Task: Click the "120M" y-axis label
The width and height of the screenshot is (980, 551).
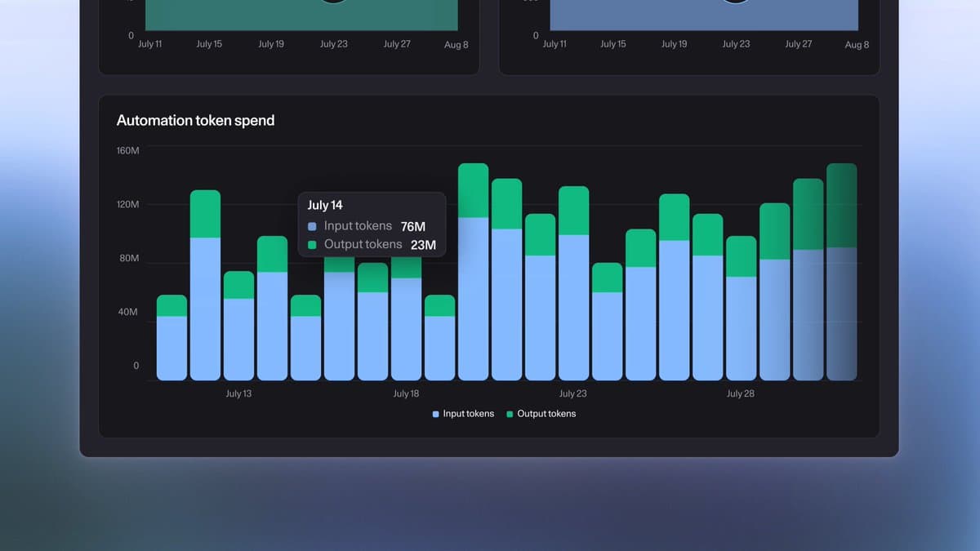Action: pos(128,204)
